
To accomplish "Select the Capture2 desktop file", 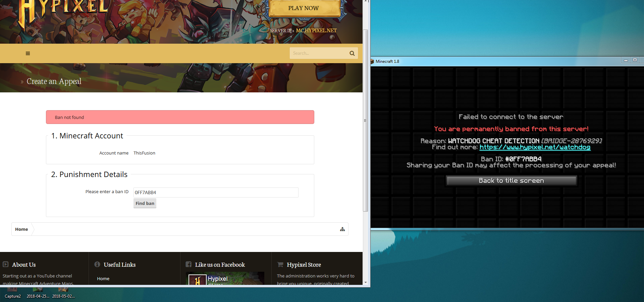I will pyautogui.click(x=13, y=292).
